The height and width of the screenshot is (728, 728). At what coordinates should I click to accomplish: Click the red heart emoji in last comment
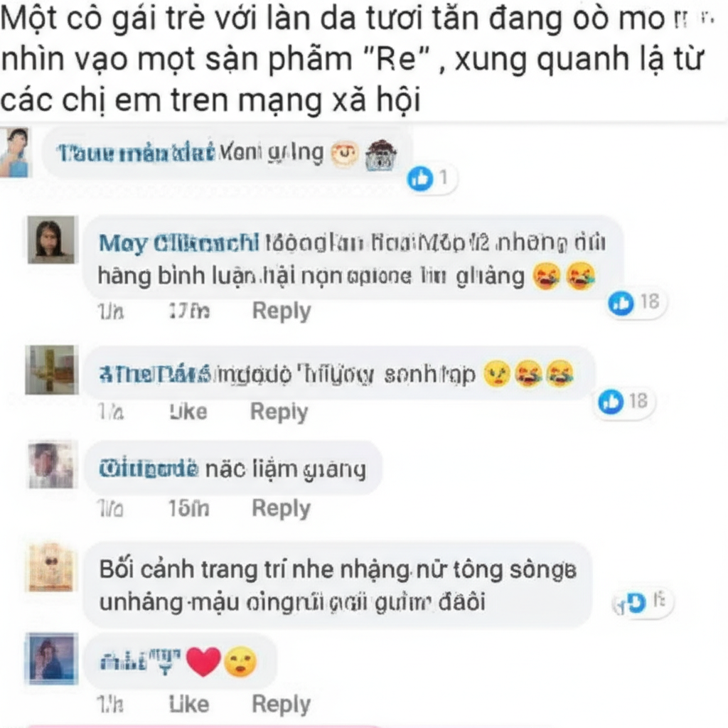coord(203,662)
